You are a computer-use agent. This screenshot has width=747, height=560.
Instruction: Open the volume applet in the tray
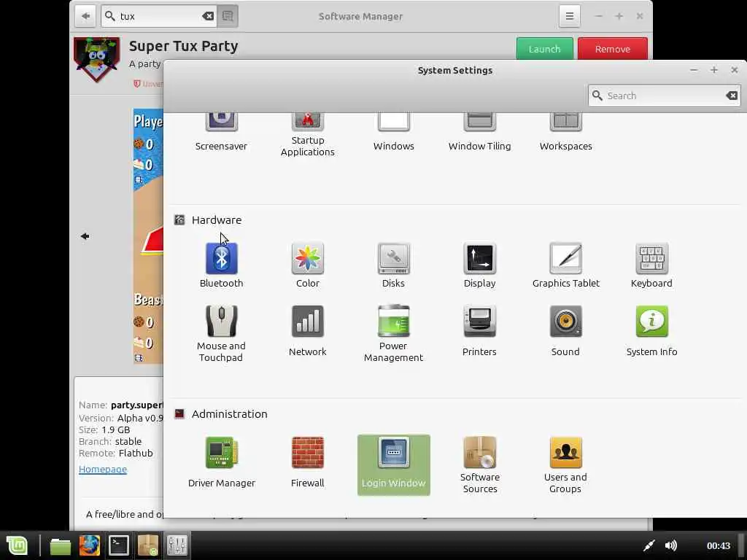pyautogui.click(x=671, y=545)
